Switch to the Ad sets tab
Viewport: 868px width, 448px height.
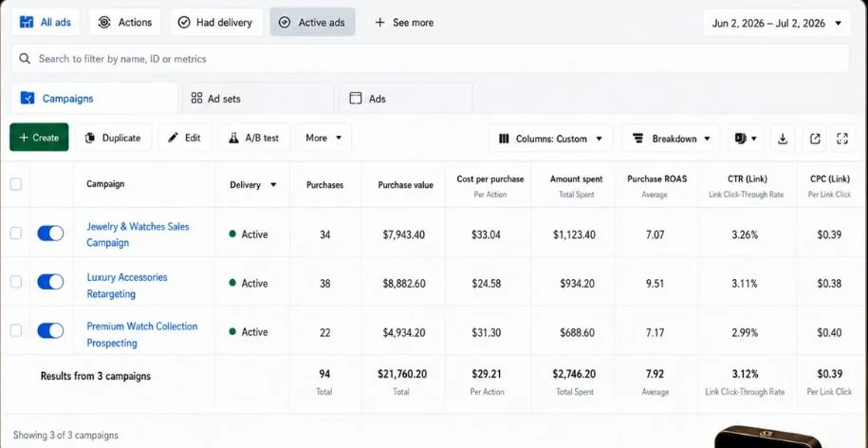258,99
